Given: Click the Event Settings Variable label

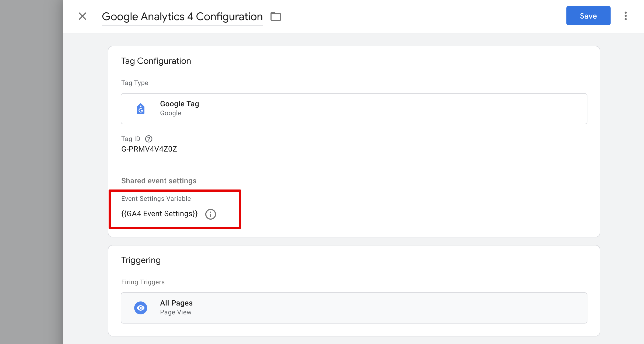Looking at the screenshot, I should (156, 199).
